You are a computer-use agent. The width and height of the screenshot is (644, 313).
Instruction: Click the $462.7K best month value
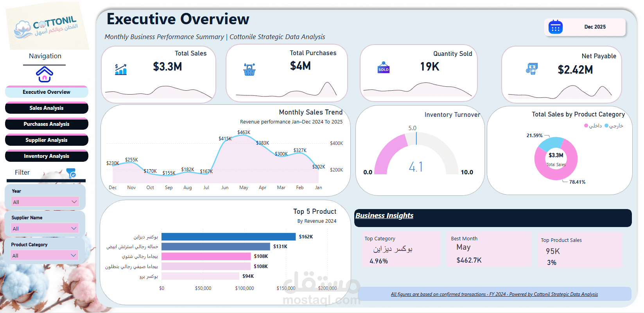[x=469, y=260]
